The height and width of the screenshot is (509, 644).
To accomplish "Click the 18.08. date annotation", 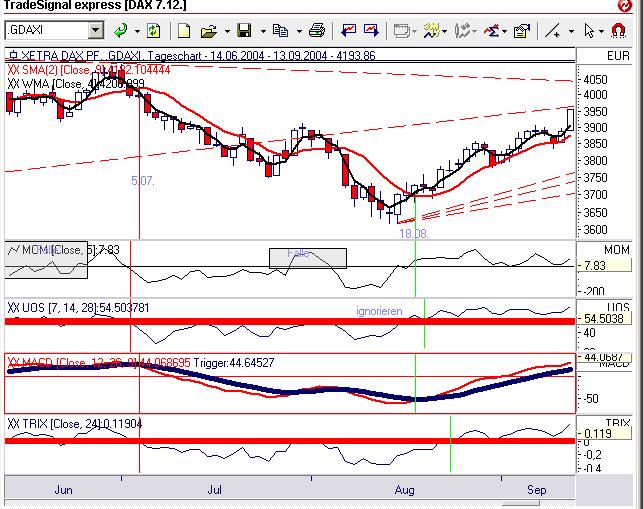I will [x=414, y=234].
